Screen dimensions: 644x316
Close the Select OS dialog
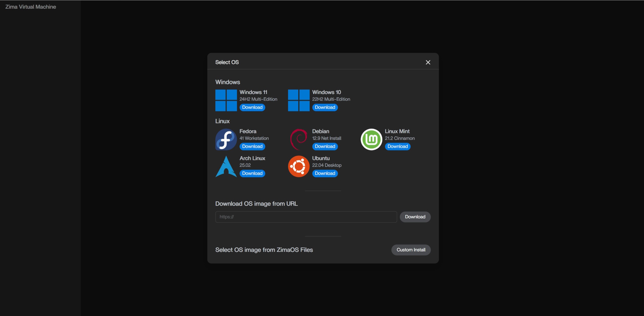[428, 62]
